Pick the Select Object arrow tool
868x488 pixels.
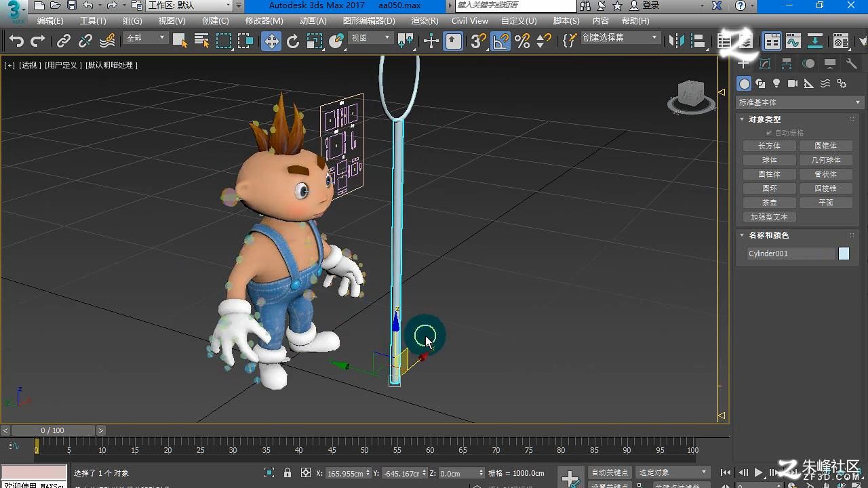[180, 41]
